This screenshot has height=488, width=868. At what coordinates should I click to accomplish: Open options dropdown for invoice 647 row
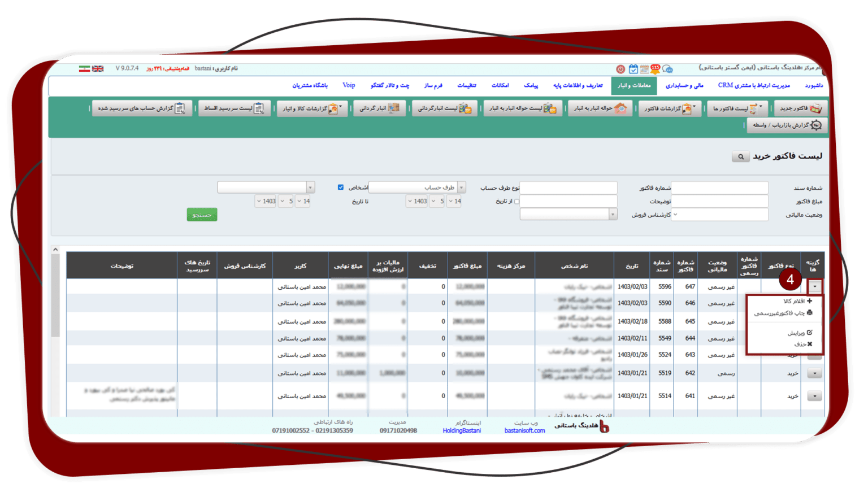pyautogui.click(x=814, y=286)
